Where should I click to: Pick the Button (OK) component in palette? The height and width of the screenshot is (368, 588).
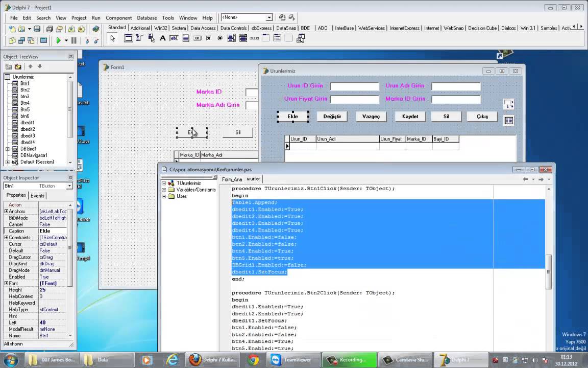tap(197, 38)
